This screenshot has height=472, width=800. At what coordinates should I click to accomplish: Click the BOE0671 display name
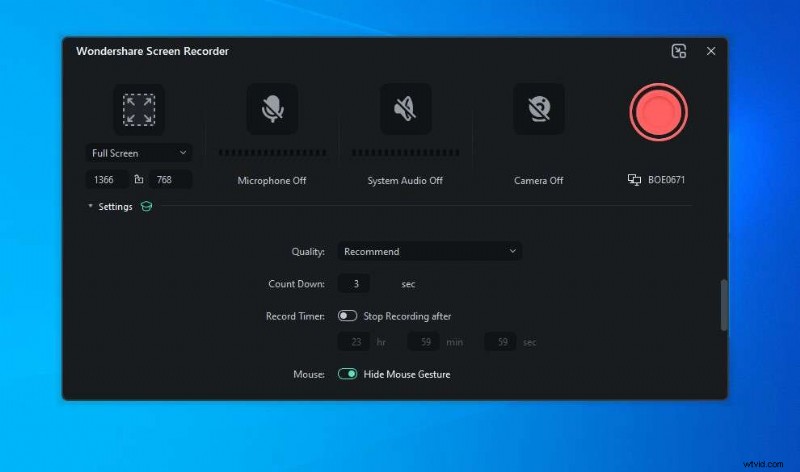(666, 180)
